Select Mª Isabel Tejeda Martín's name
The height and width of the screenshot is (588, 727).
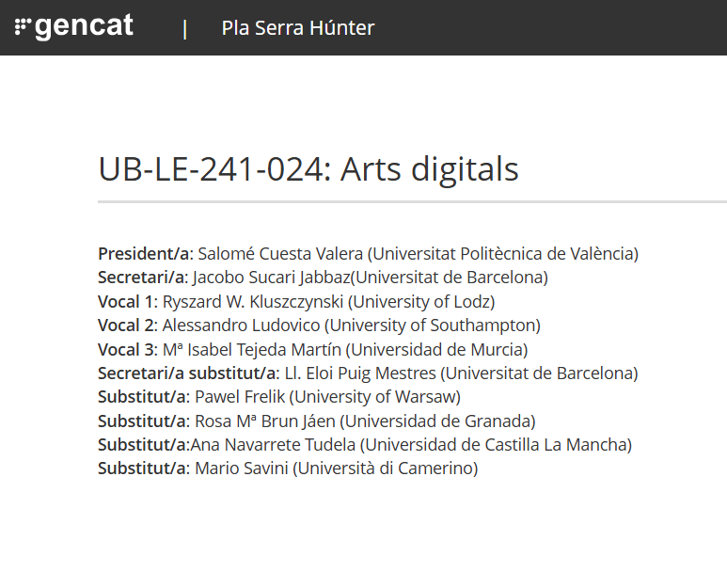pos(250,350)
